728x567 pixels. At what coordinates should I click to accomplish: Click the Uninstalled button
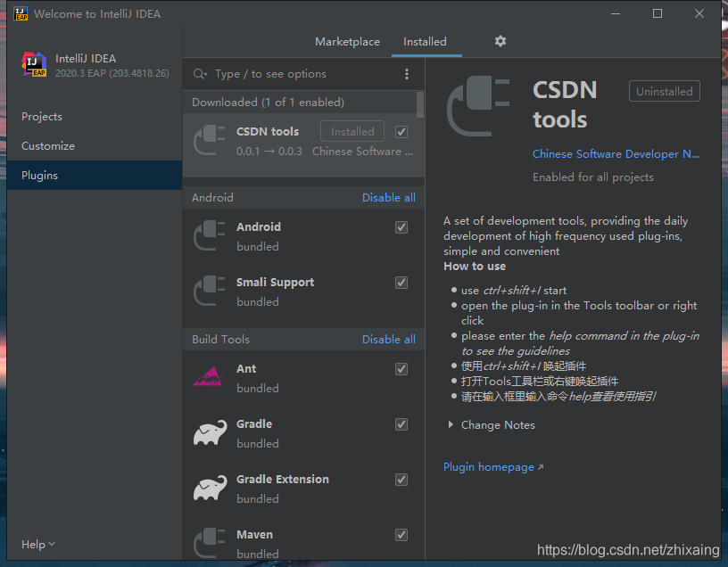pyautogui.click(x=665, y=92)
